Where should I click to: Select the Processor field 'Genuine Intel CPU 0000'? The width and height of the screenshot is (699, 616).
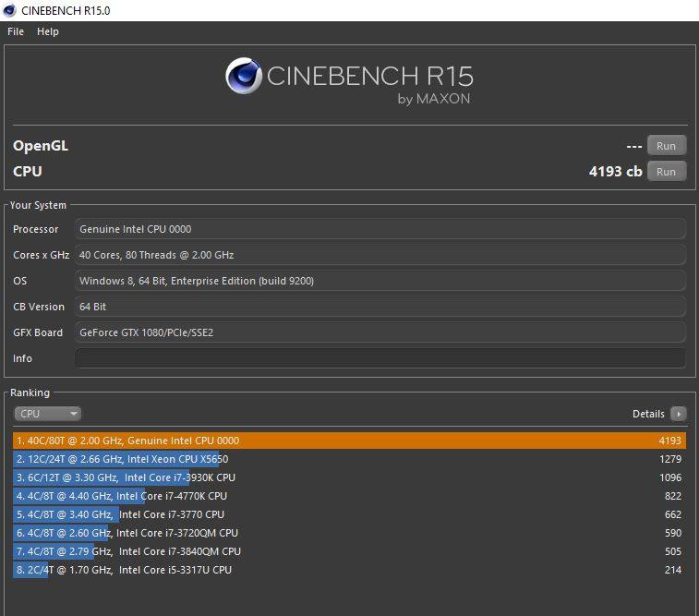click(x=380, y=229)
